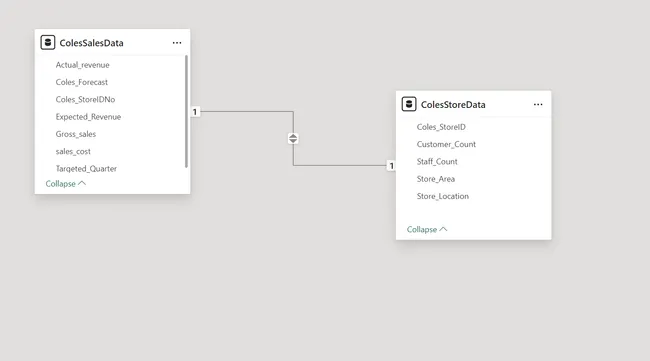The width and height of the screenshot is (650, 361).
Task: Click the ColesSalesData field list scrollbar
Action: pyautogui.click(x=186, y=111)
